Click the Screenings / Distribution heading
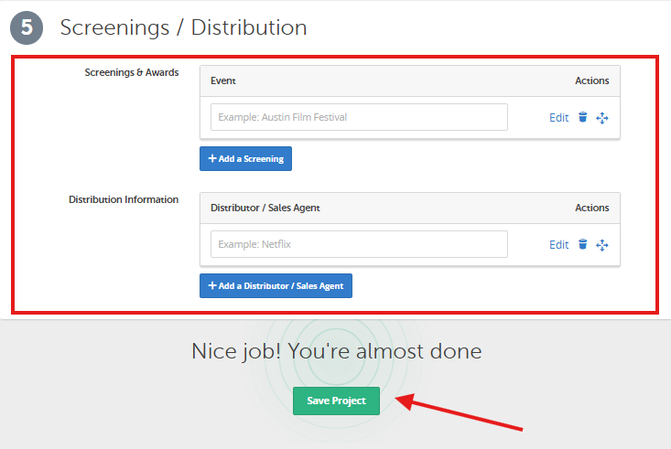This screenshot has width=671, height=449. tap(183, 28)
